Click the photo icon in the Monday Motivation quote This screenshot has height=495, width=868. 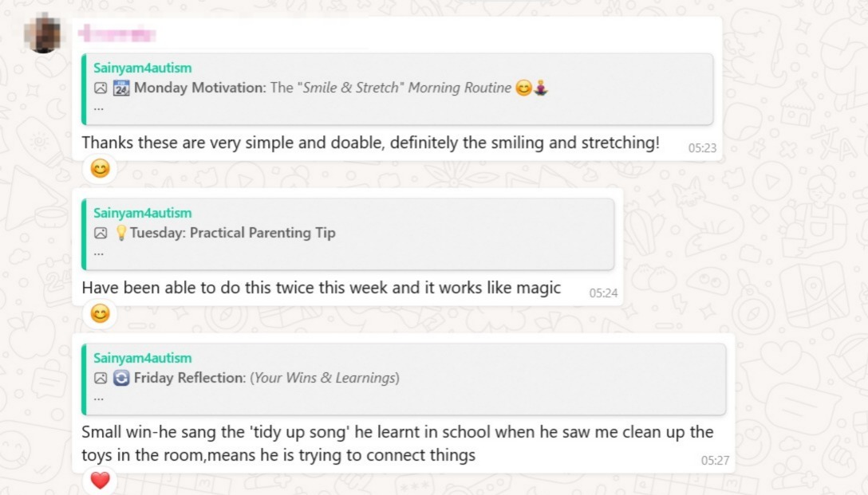point(101,88)
